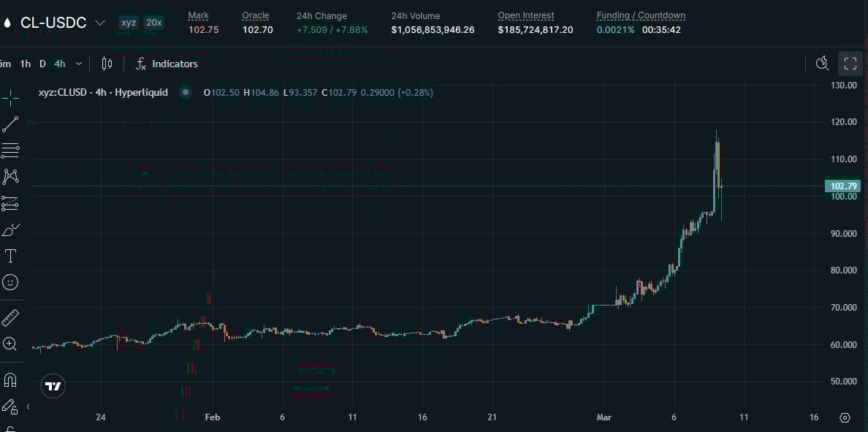Click the mark price value 102.75

coord(204,30)
